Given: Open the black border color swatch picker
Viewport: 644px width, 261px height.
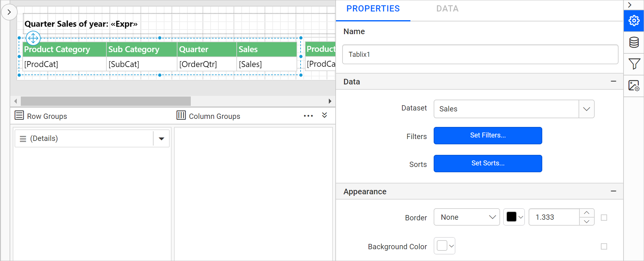Looking at the screenshot, I should (514, 217).
